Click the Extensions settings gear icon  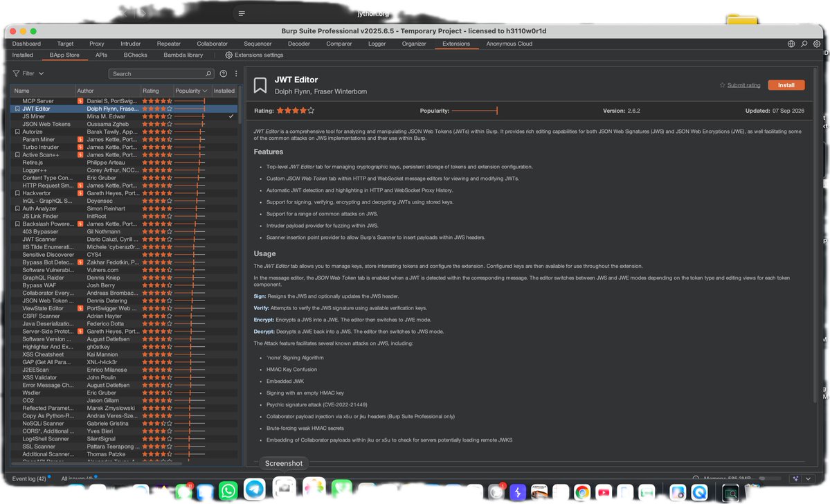point(228,55)
